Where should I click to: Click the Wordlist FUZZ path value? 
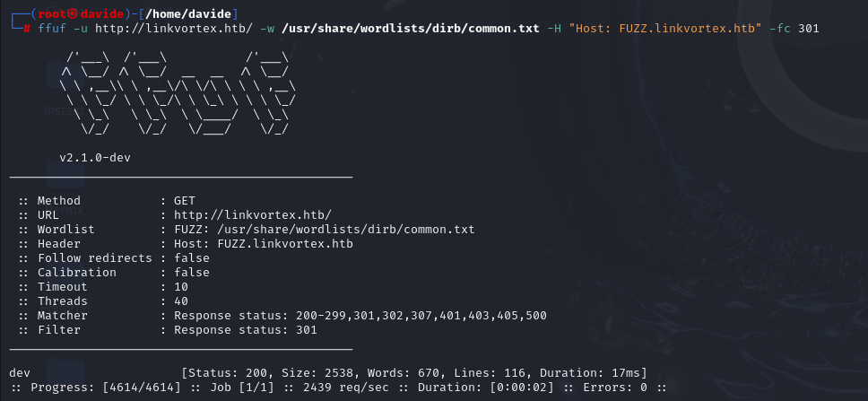tap(324, 230)
